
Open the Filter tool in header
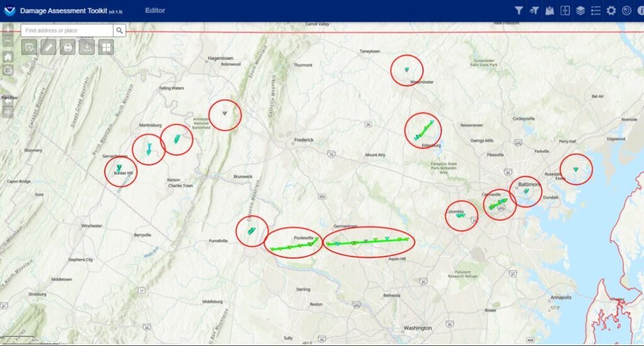[518, 11]
